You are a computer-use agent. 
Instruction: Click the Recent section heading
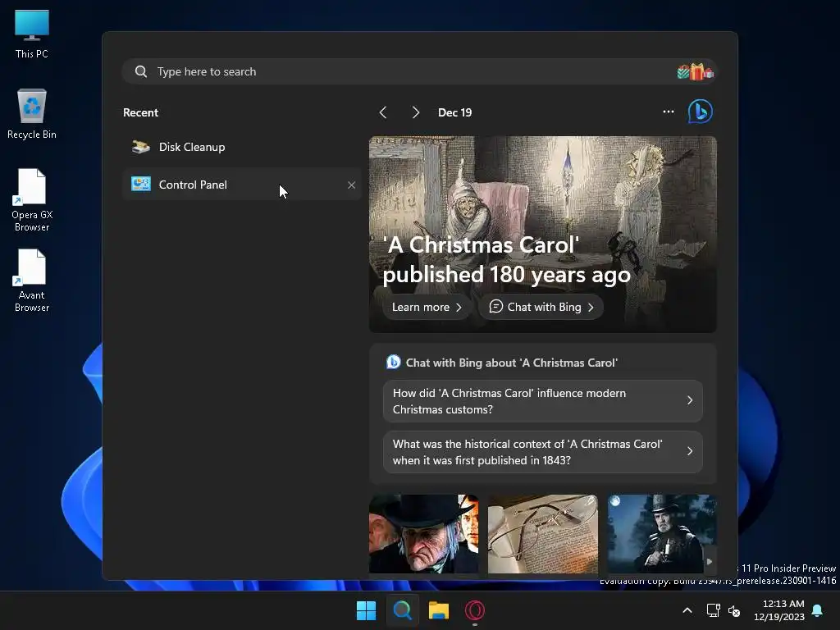pos(140,112)
